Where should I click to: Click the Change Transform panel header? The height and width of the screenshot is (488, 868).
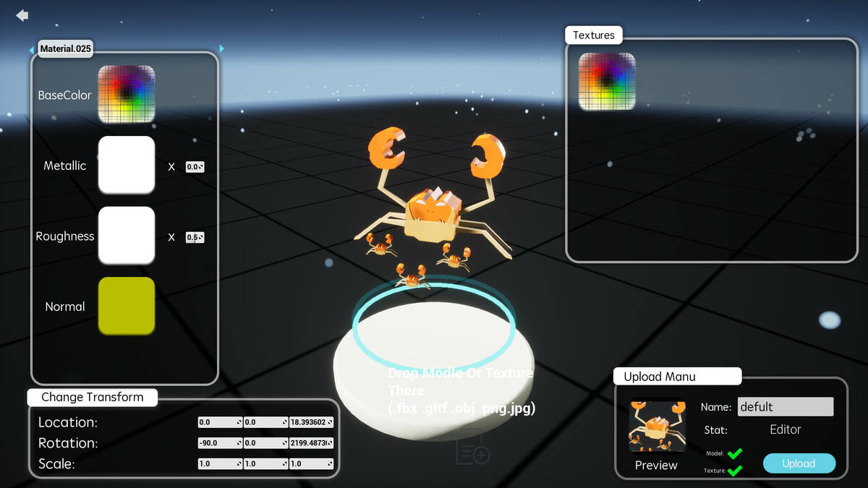pyautogui.click(x=93, y=397)
